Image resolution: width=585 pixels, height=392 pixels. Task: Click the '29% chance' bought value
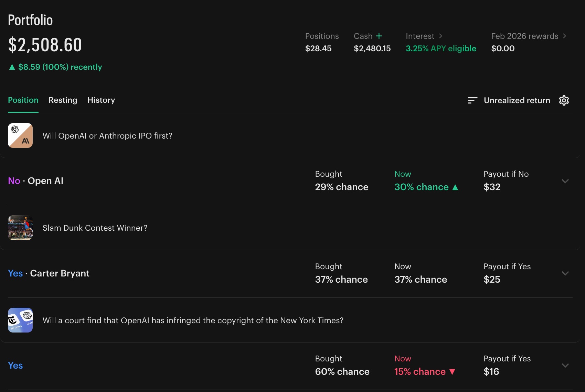pos(342,187)
